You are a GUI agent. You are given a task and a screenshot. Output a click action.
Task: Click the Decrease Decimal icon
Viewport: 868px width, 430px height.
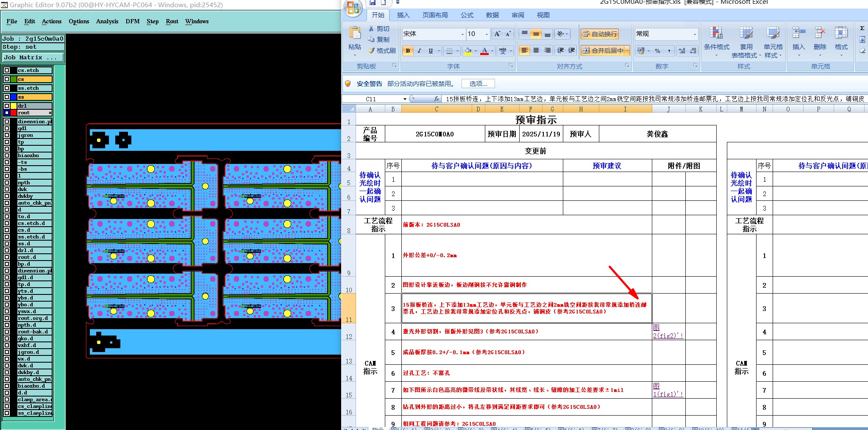(x=693, y=51)
